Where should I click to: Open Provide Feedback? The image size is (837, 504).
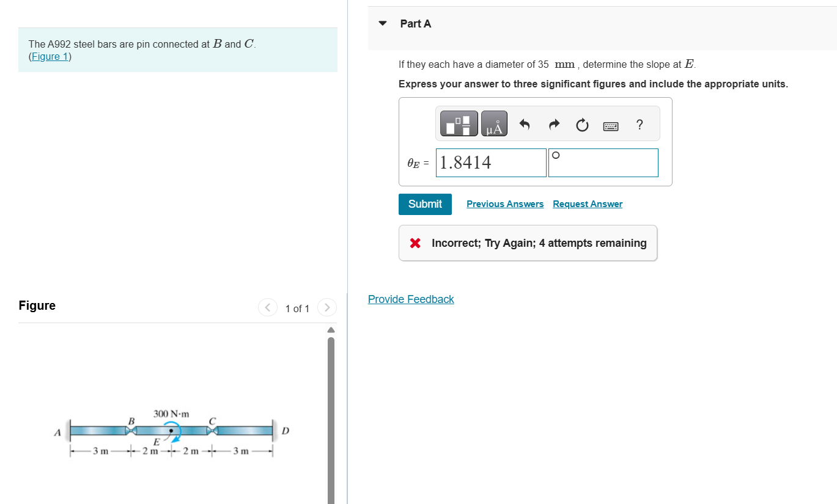click(x=411, y=299)
